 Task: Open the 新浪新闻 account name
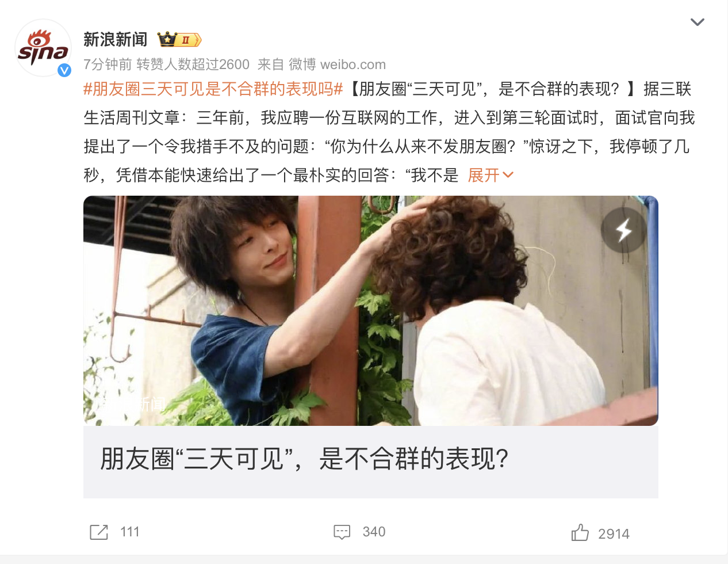[x=116, y=39]
